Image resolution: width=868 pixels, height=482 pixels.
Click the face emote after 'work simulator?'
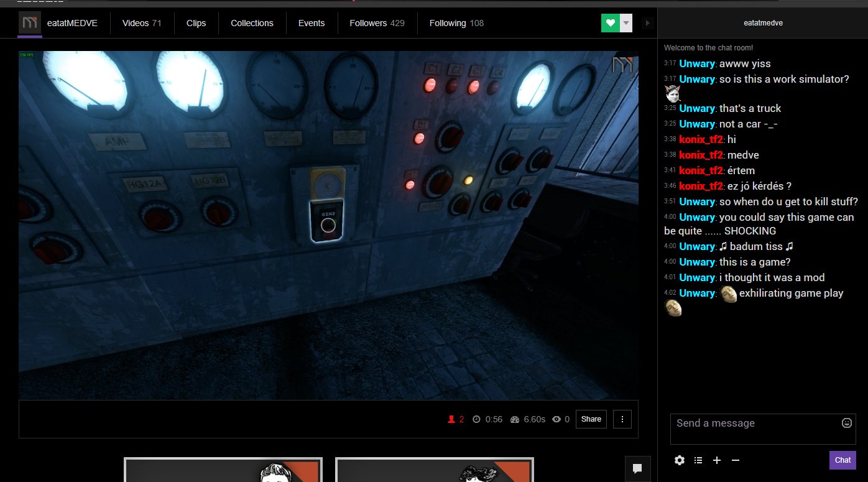pyautogui.click(x=672, y=94)
